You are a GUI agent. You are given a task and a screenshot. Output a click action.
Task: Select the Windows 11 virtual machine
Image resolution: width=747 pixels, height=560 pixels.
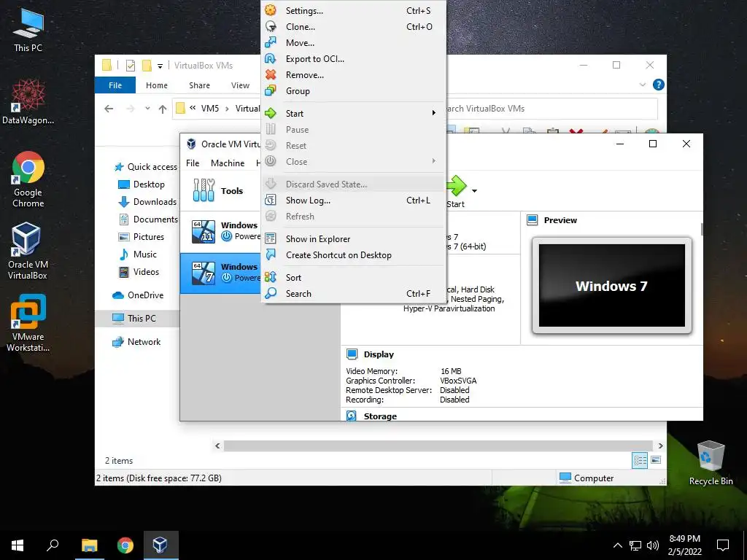pyautogui.click(x=222, y=231)
